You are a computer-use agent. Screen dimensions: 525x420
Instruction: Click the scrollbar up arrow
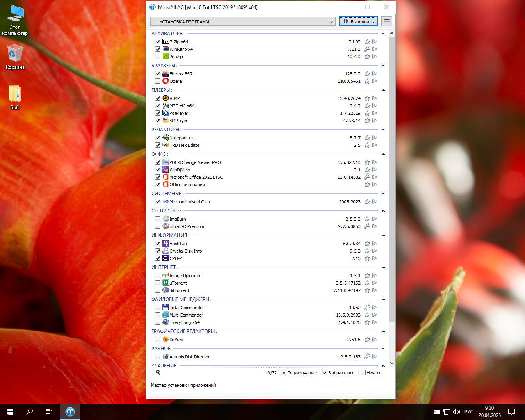(392, 33)
